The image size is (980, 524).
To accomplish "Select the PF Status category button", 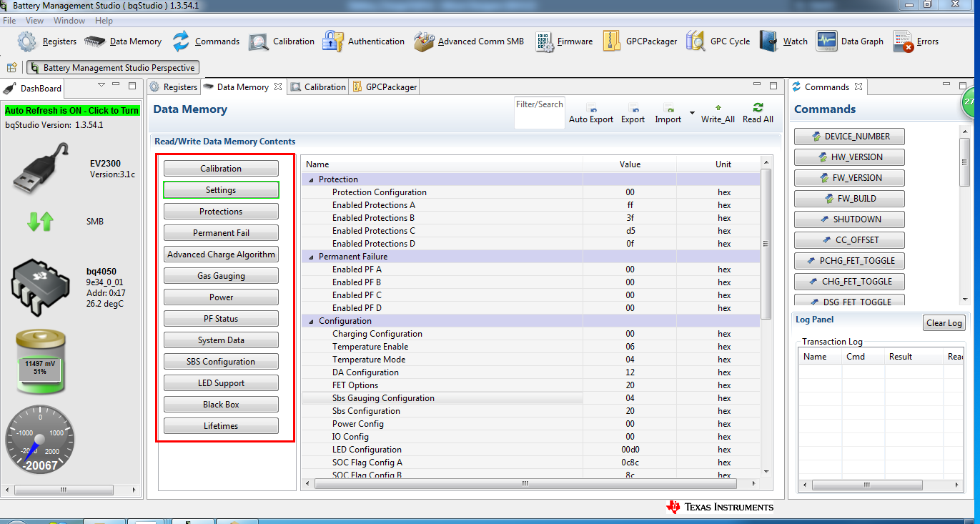I will tap(221, 319).
